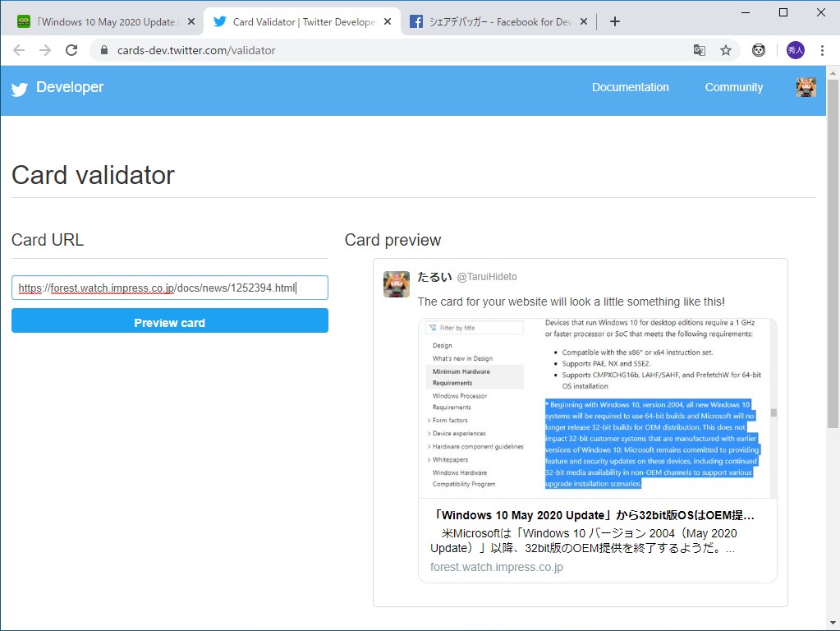This screenshot has height=631, width=840.
Task: Open the Documentation menu item
Action: pyautogui.click(x=630, y=87)
